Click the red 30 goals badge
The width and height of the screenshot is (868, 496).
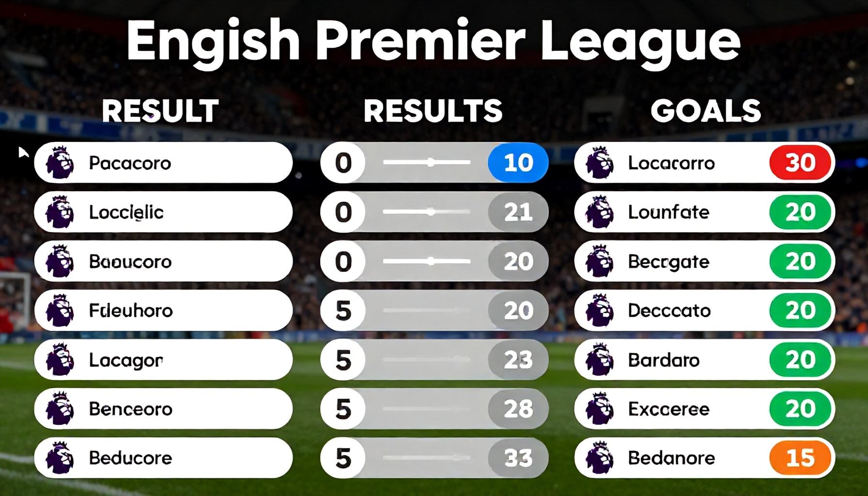point(800,162)
